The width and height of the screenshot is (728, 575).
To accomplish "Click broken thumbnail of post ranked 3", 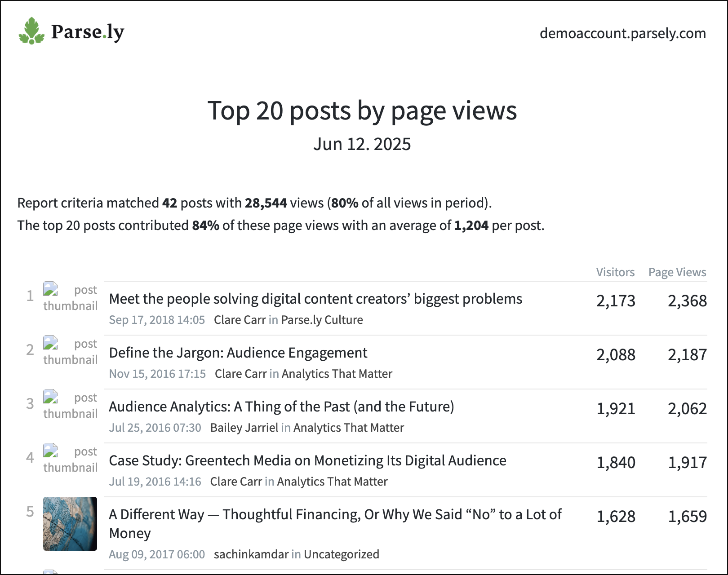I will pos(70,405).
